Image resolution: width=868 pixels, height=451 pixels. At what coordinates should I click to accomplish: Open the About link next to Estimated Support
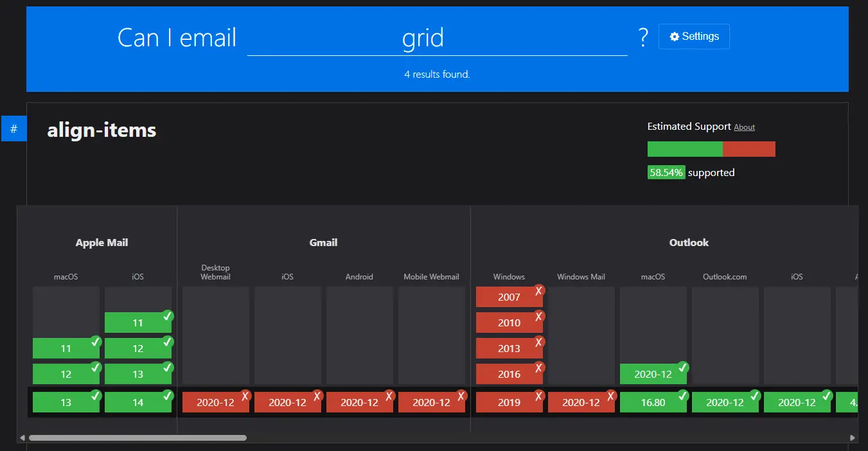(745, 127)
